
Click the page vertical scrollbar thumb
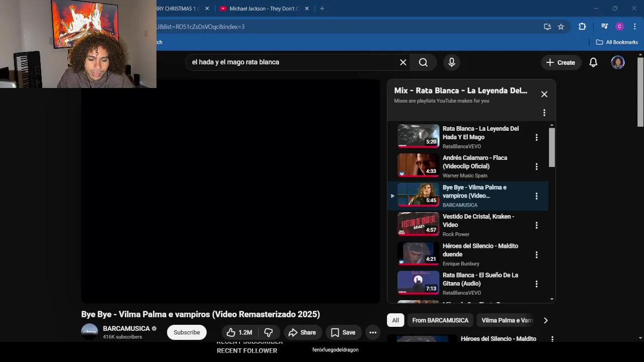640,93
